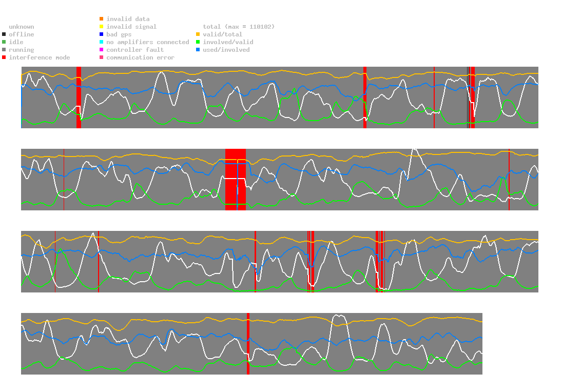Select the 'communication error' legend label
Viewport: 562px width, 392px height.
pyautogui.click(x=141, y=57)
